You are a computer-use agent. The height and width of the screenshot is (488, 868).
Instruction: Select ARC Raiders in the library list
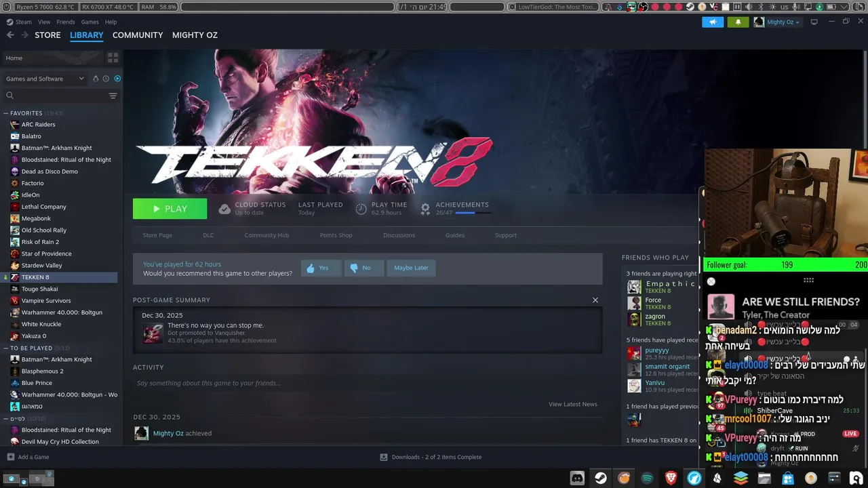coord(38,125)
